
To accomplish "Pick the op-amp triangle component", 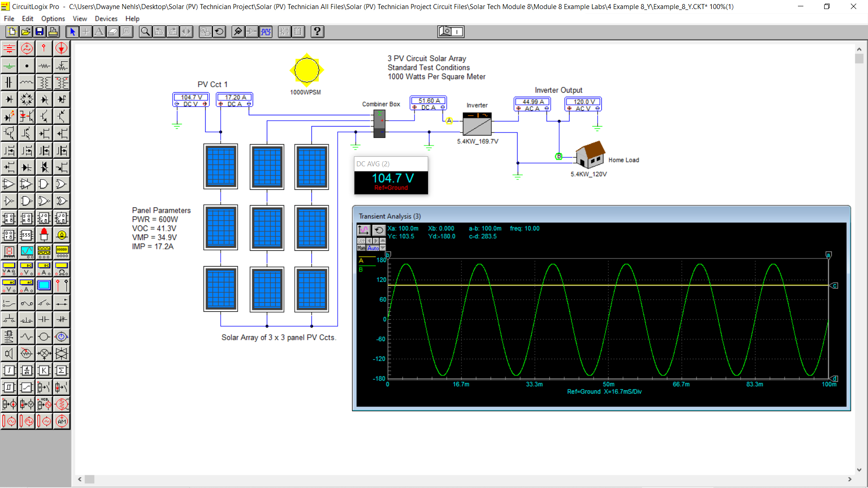I will (9, 184).
